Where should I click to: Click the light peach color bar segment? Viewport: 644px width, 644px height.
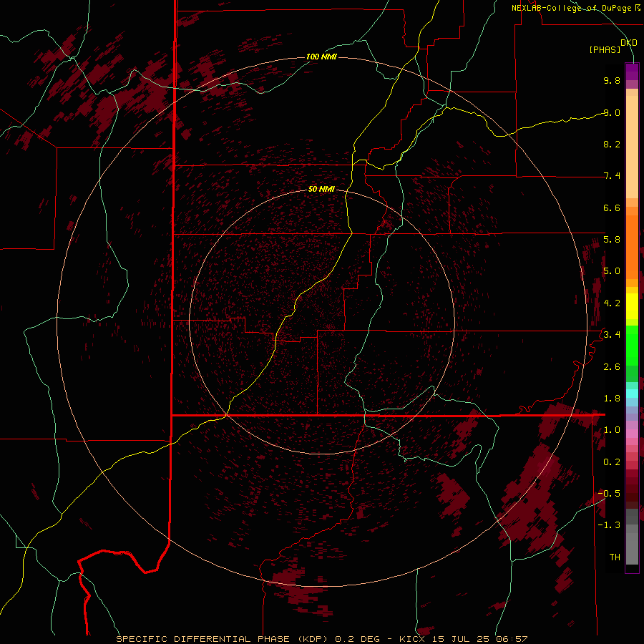632,147
